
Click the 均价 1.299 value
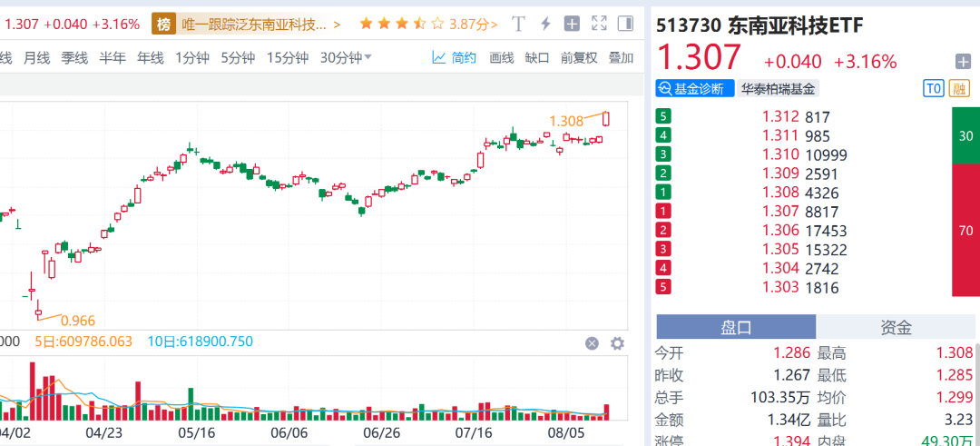pyautogui.click(x=955, y=397)
